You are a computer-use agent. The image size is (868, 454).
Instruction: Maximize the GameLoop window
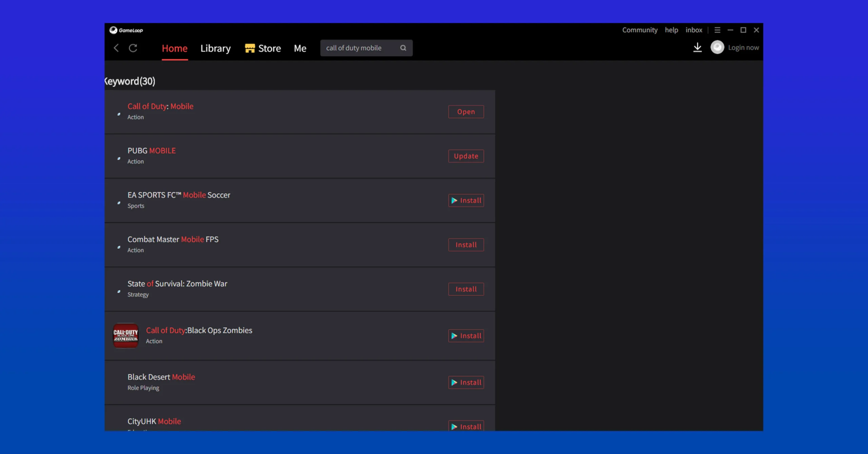click(x=743, y=30)
